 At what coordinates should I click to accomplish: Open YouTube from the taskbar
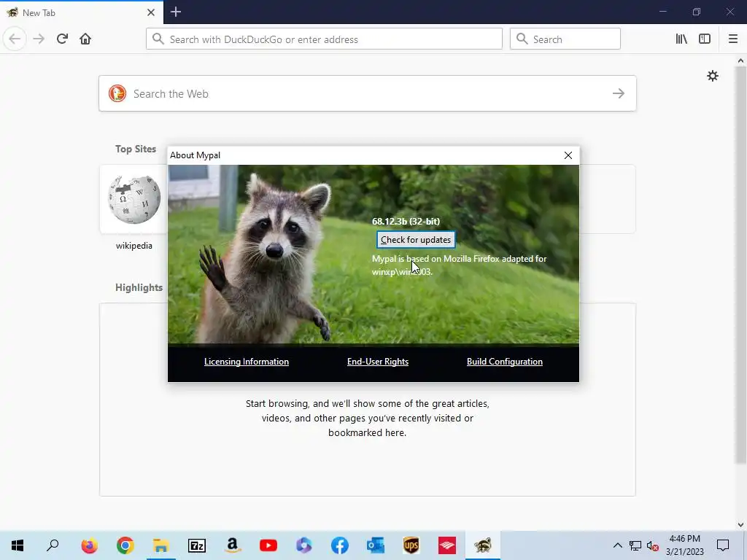pos(268,545)
